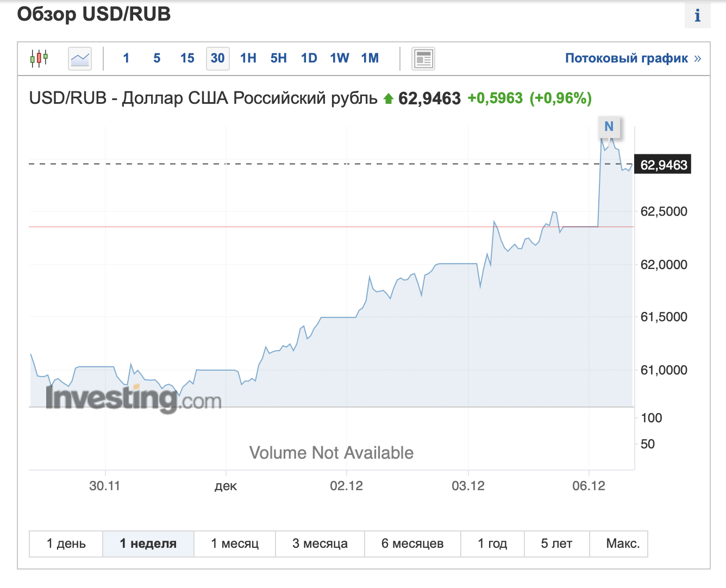Click the USD/RUB - Доллар США Российский рубль title
The image size is (726, 588).
[x=203, y=98]
